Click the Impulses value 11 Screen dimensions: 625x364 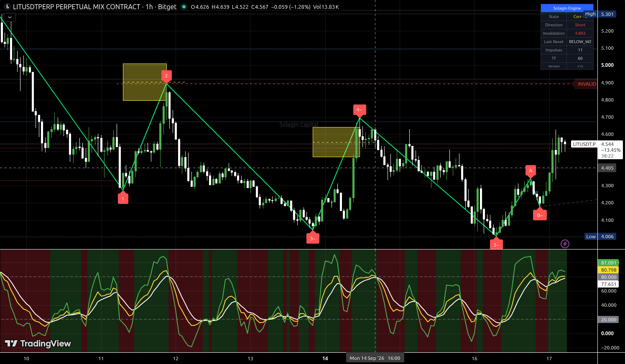click(580, 50)
